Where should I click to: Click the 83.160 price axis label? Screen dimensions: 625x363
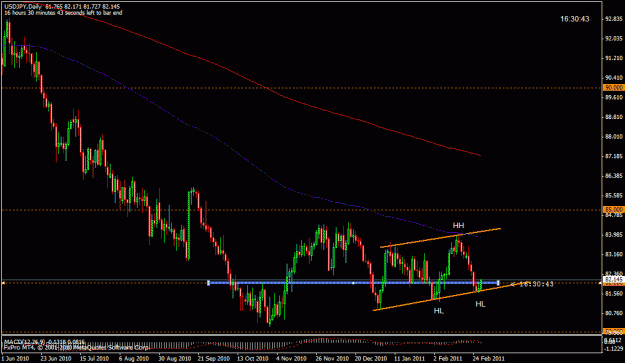pos(614,254)
